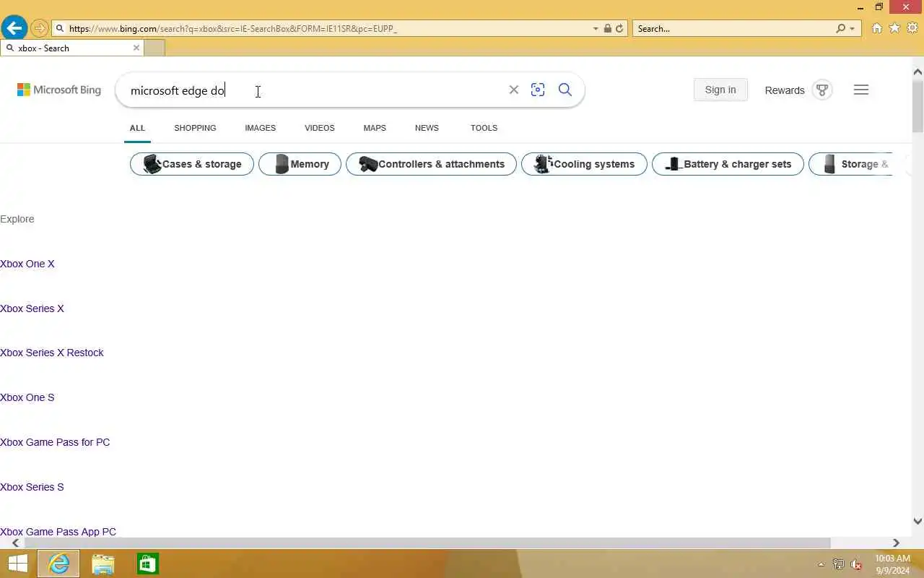Select Controllers & attachments filter chip
This screenshot has width=924, height=578.
click(431, 164)
